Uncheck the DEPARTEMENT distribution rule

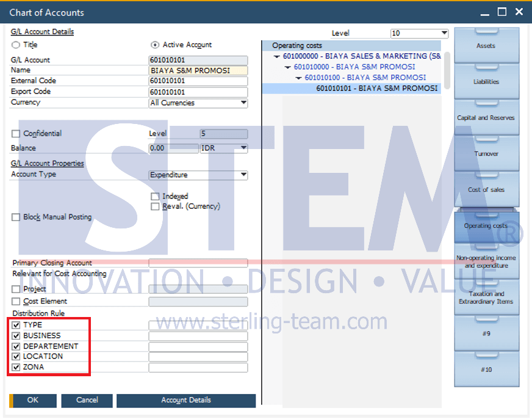point(16,346)
